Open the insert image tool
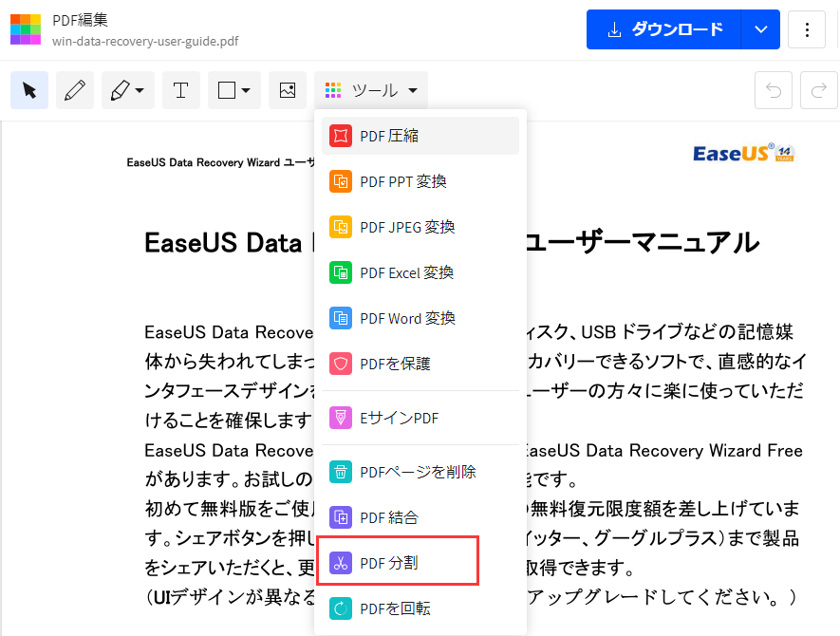The image size is (840, 636). (288, 89)
